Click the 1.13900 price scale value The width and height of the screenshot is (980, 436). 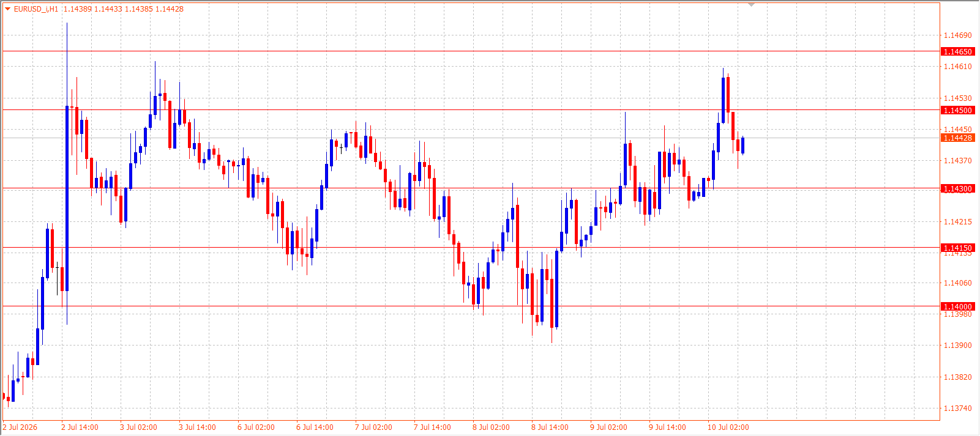click(958, 345)
